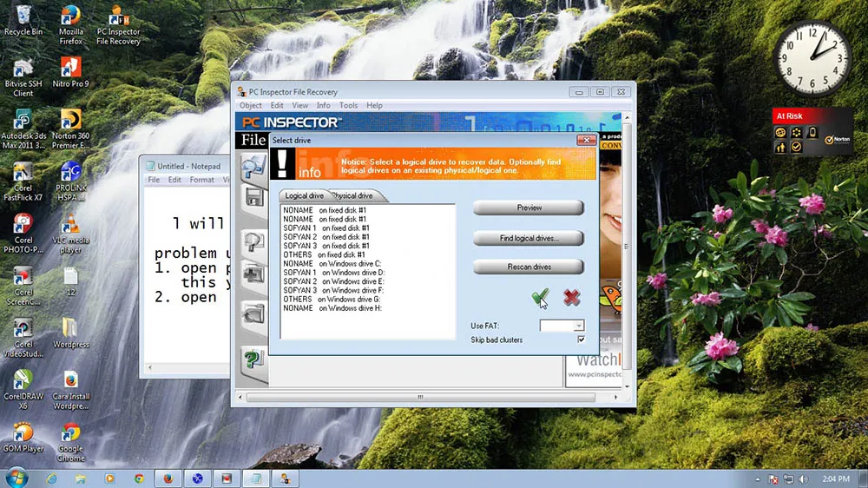Select Corel PHOTO-PAINT desktop icon

point(23,234)
